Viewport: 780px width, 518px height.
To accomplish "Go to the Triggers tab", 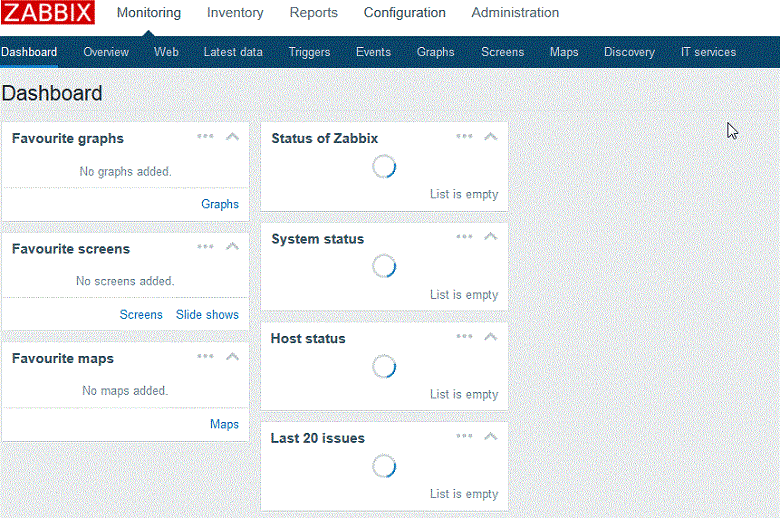I will click(x=309, y=52).
